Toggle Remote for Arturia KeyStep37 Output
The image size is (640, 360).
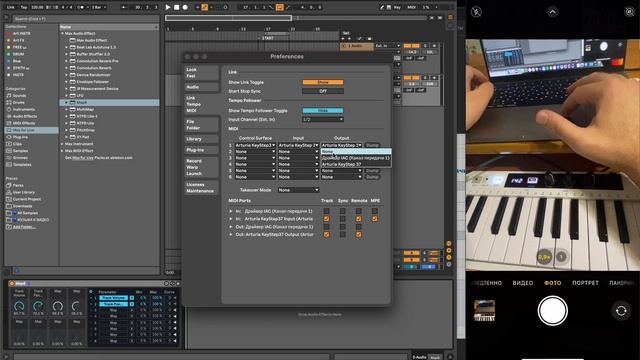tap(358, 234)
